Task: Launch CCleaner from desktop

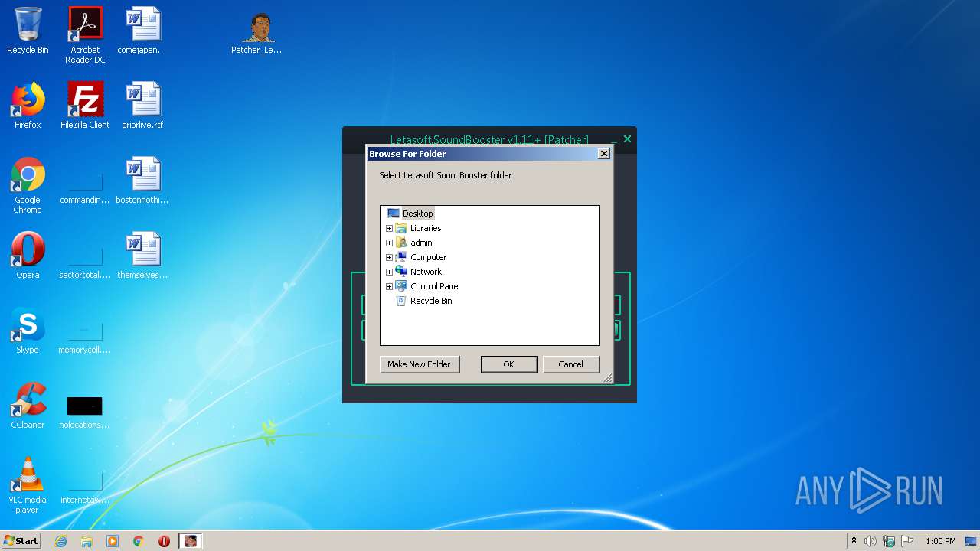Action: (x=28, y=406)
